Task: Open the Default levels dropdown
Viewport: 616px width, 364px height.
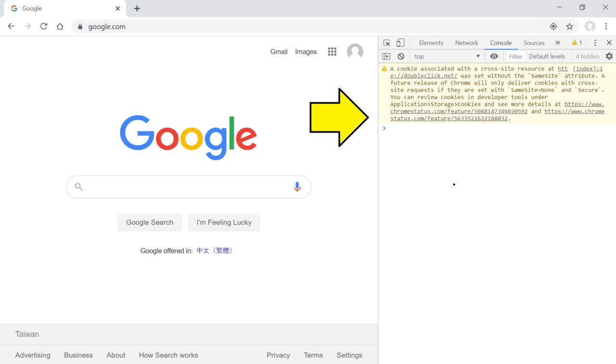Action: pyautogui.click(x=547, y=56)
